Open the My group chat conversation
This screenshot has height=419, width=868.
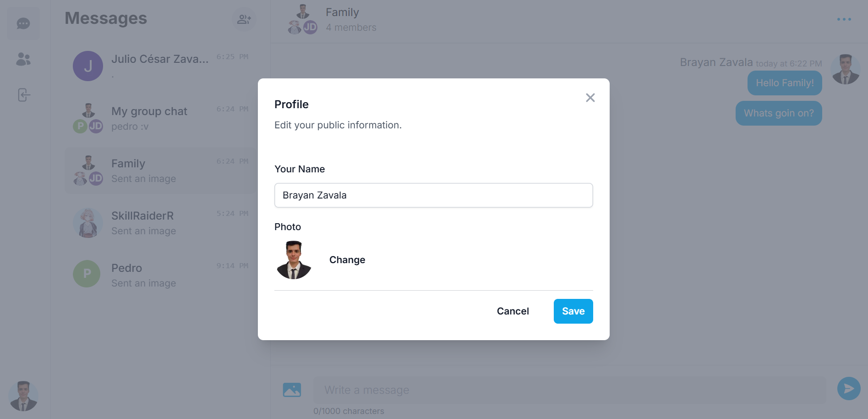click(161, 118)
